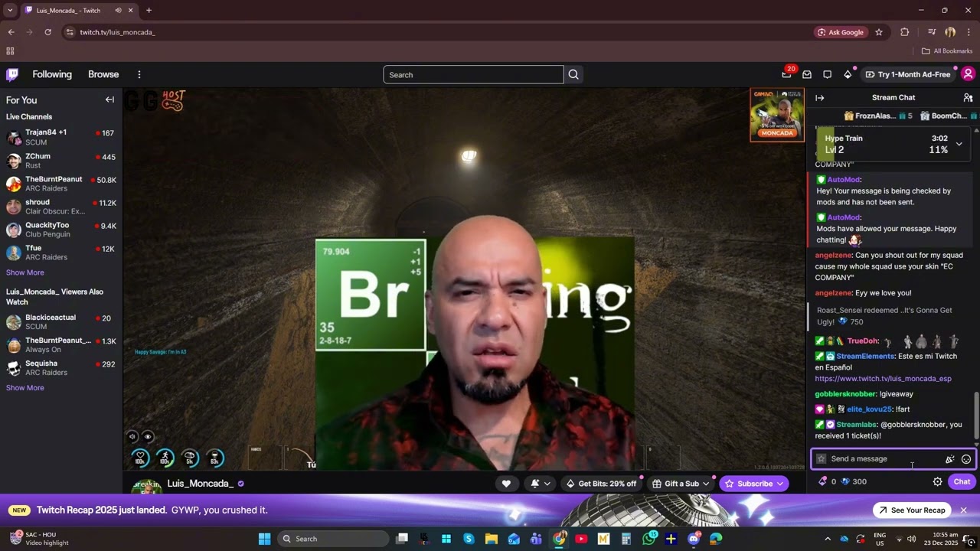Image resolution: width=980 pixels, height=551 pixels.
Task: Click the magnifier search button
Action: pos(573,75)
